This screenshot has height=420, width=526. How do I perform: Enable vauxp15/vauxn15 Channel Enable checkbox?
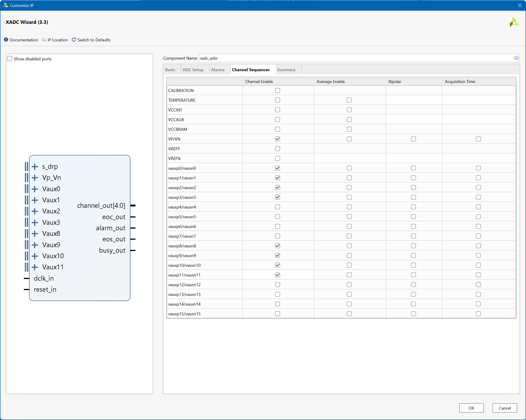(x=278, y=314)
